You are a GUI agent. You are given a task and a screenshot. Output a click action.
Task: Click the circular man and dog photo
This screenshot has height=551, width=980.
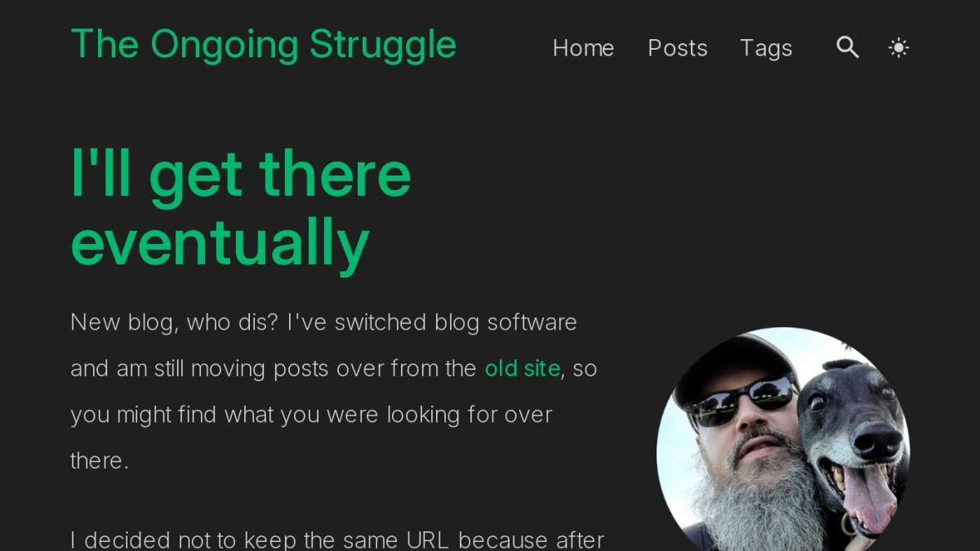[783, 439]
